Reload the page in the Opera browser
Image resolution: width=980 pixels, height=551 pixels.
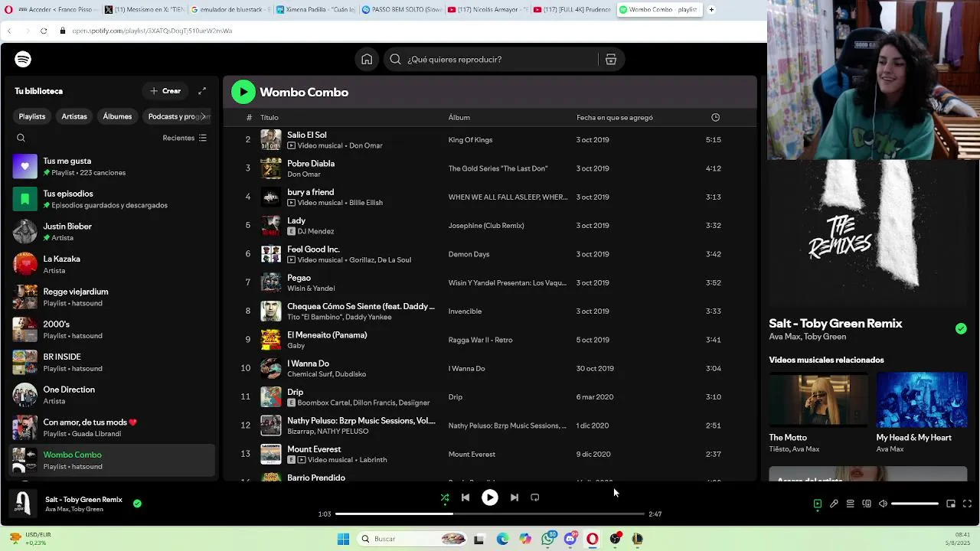(44, 31)
